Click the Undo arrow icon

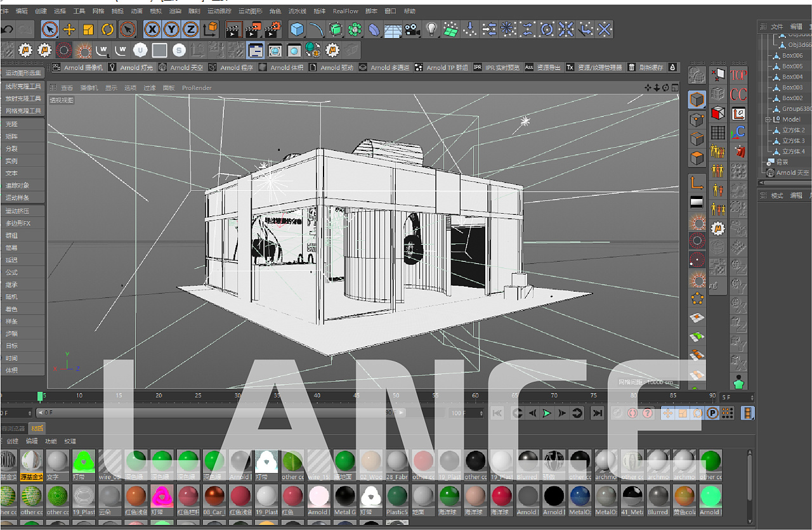pos(7,29)
